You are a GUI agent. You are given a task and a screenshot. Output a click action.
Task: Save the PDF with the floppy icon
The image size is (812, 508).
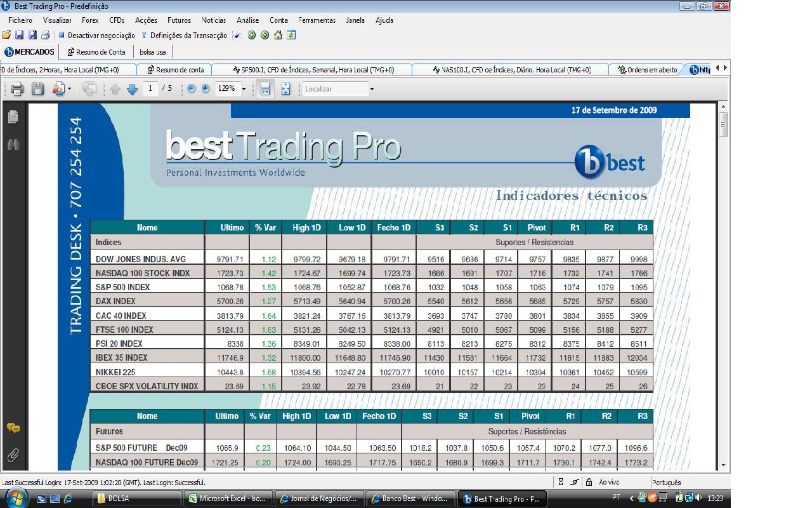[38, 89]
